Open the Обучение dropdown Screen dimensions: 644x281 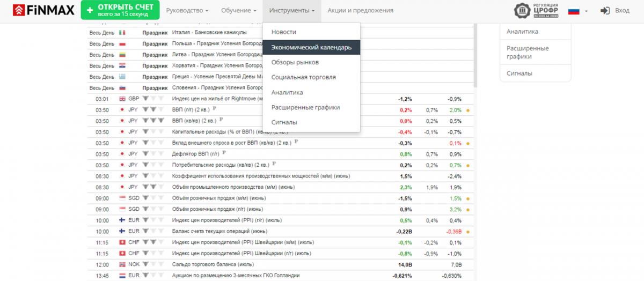coord(239,10)
